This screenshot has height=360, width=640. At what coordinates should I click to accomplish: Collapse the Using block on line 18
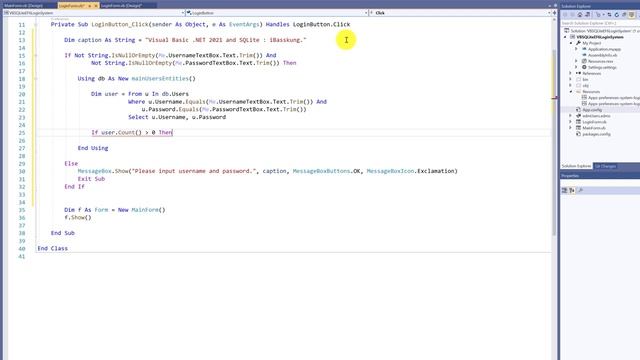click(36, 78)
